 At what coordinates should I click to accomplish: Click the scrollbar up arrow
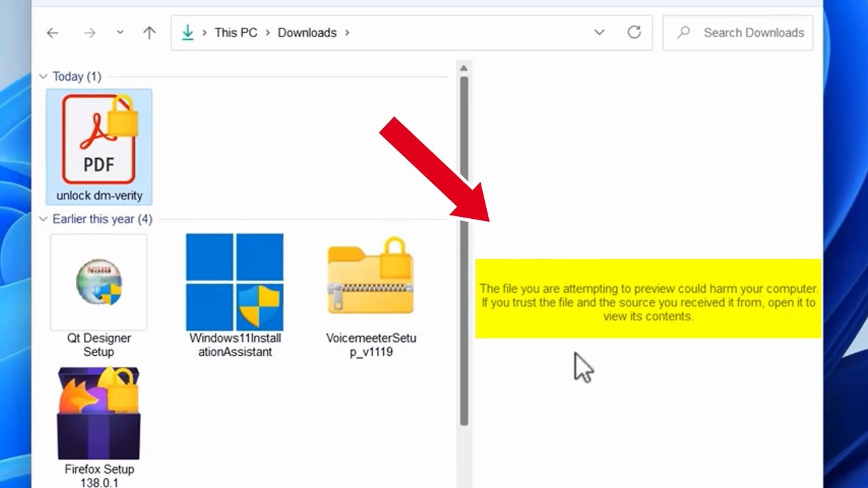464,68
